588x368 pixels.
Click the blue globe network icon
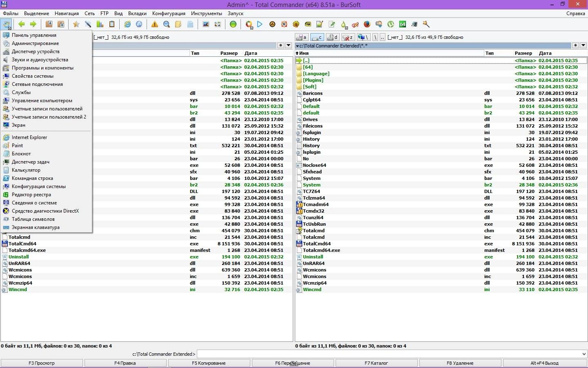pyautogui.click(x=139, y=25)
